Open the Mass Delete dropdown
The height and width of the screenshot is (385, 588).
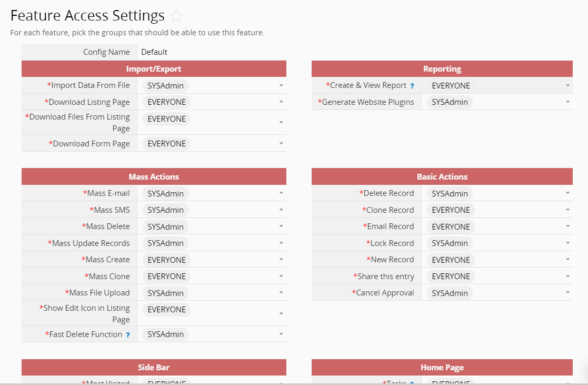pos(281,226)
